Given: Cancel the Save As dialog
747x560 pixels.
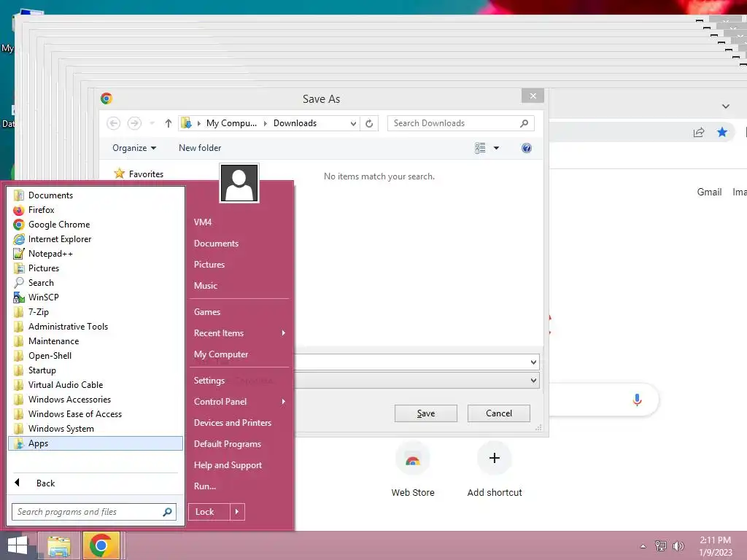Looking at the screenshot, I should [x=499, y=413].
